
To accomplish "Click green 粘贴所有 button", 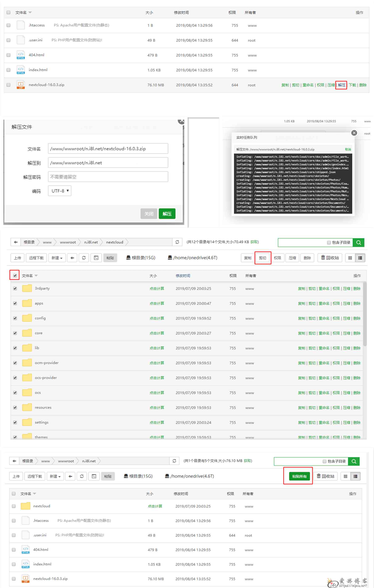I will (x=299, y=476).
